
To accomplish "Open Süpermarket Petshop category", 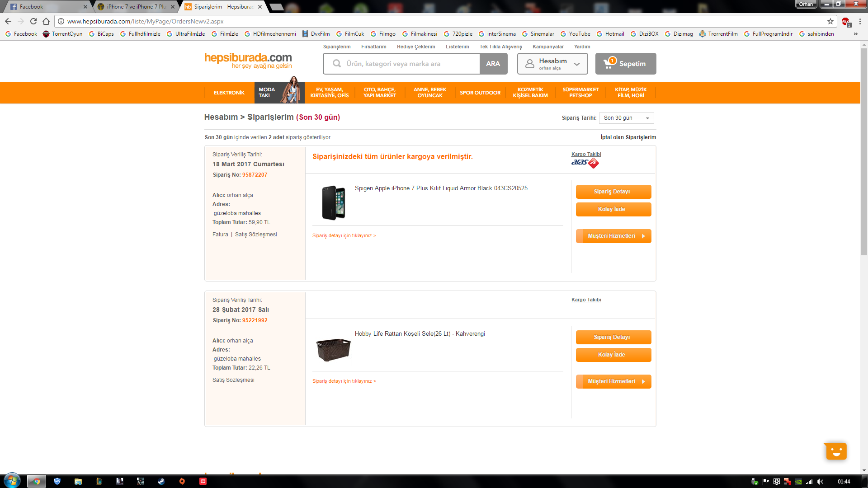I will click(580, 93).
